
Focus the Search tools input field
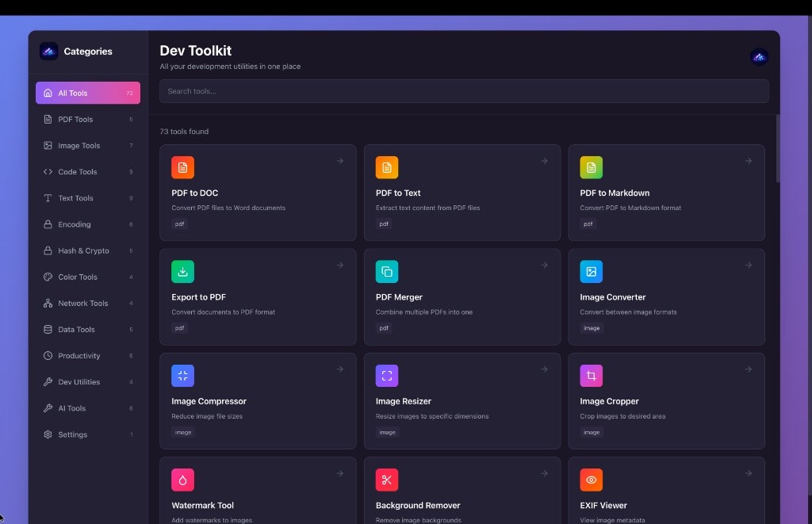click(x=464, y=91)
